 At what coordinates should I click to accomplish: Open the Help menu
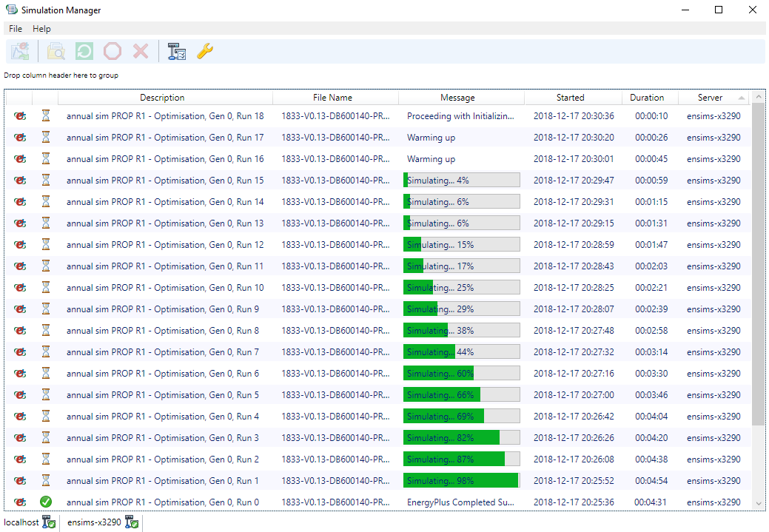tap(41, 28)
